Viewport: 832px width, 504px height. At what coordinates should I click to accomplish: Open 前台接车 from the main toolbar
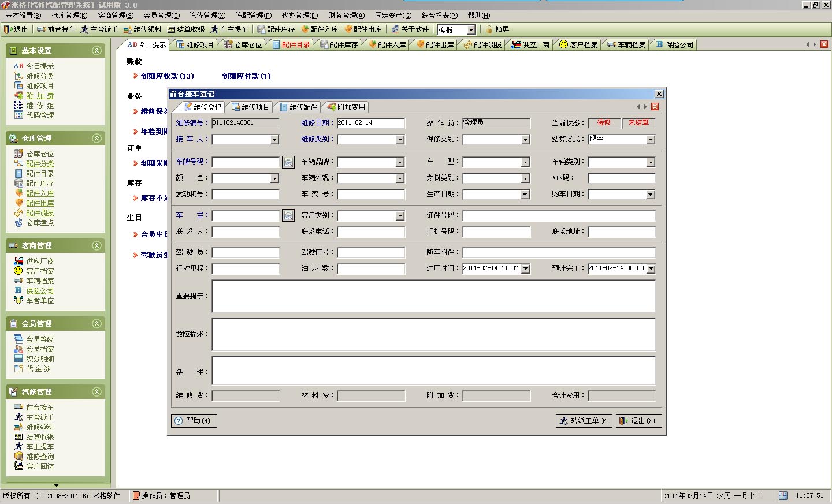point(57,29)
